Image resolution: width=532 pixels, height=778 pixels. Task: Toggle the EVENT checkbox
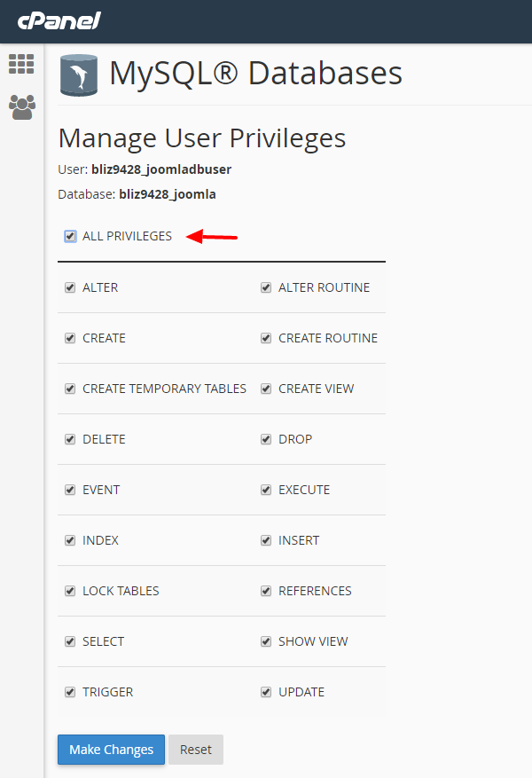click(70, 491)
